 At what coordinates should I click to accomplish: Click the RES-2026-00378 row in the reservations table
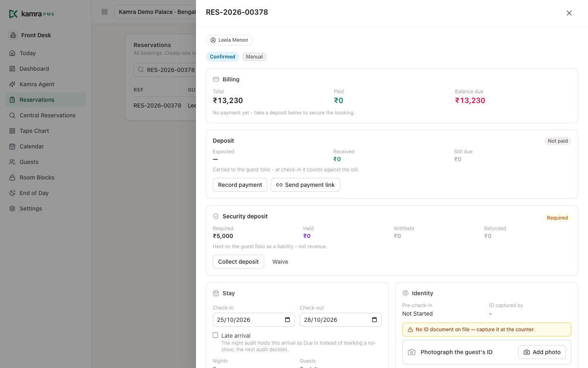click(165, 105)
